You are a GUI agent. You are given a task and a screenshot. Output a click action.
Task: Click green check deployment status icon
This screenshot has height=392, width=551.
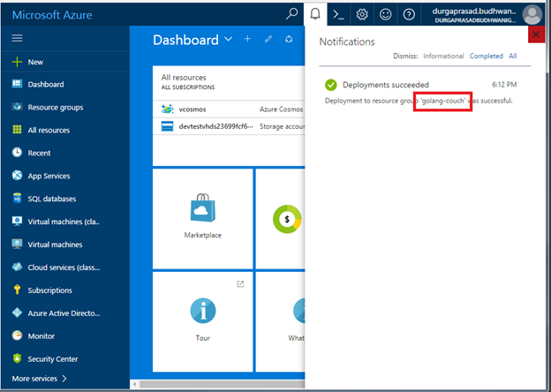330,85
